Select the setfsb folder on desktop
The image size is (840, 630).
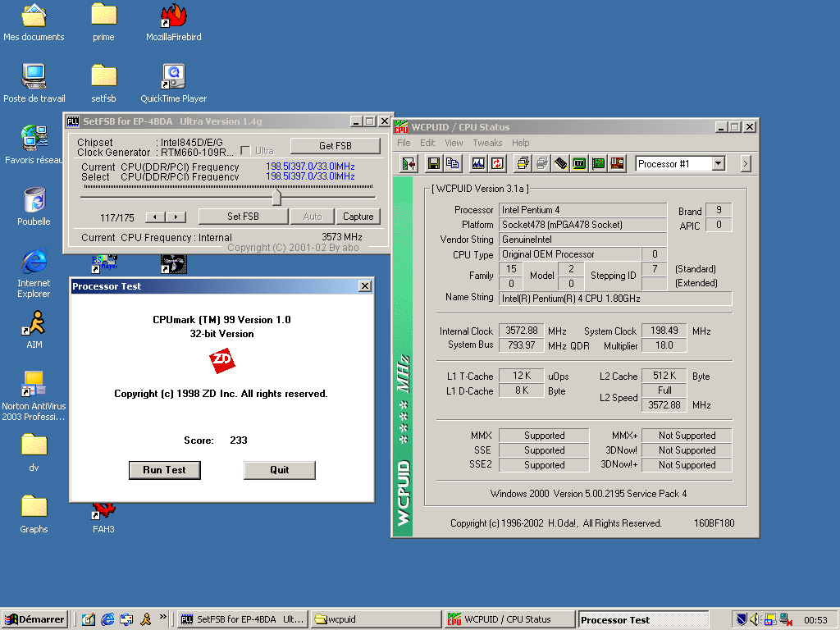[103, 84]
